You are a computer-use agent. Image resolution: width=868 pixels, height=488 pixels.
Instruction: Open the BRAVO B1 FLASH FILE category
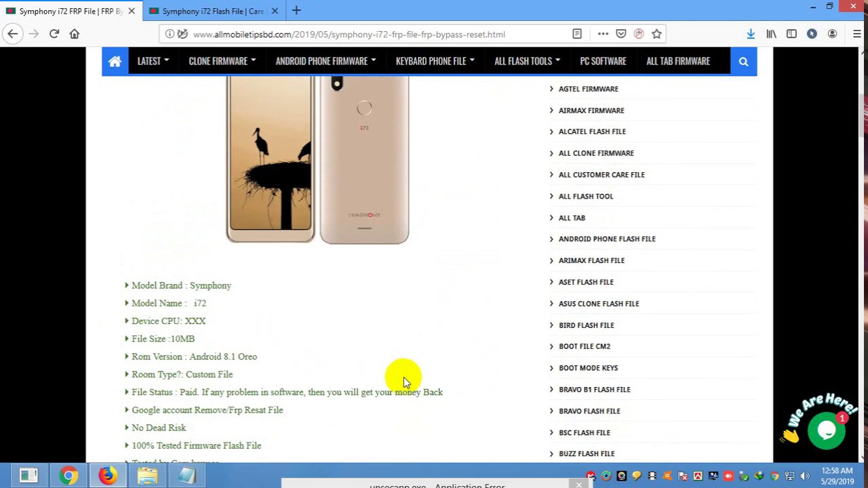pos(594,390)
